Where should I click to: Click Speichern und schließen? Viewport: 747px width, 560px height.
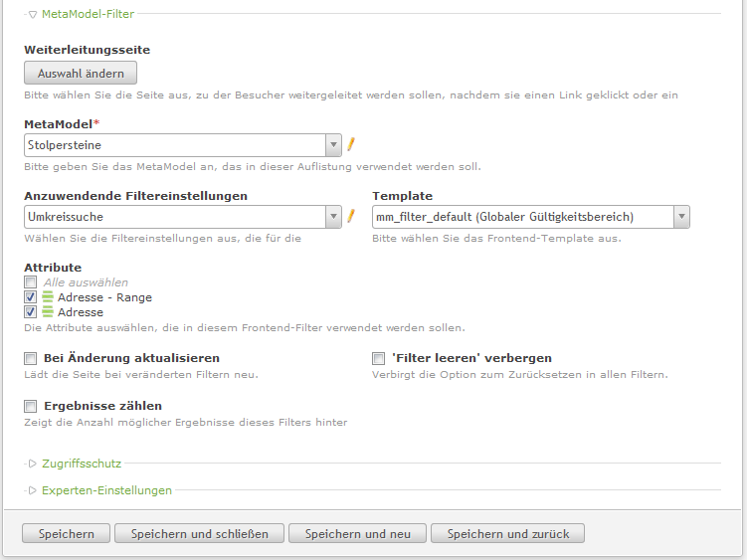[x=200, y=533]
